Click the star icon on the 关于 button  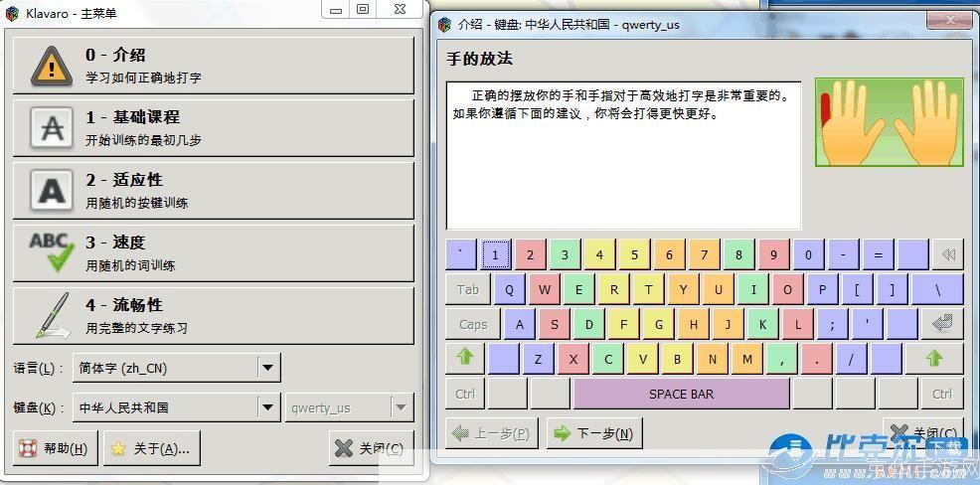click(x=118, y=448)
